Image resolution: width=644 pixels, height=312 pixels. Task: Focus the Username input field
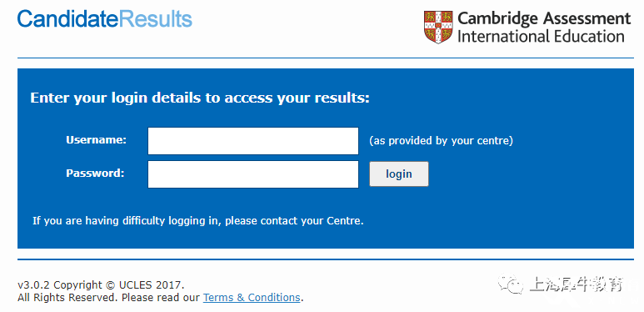(253, 141)
